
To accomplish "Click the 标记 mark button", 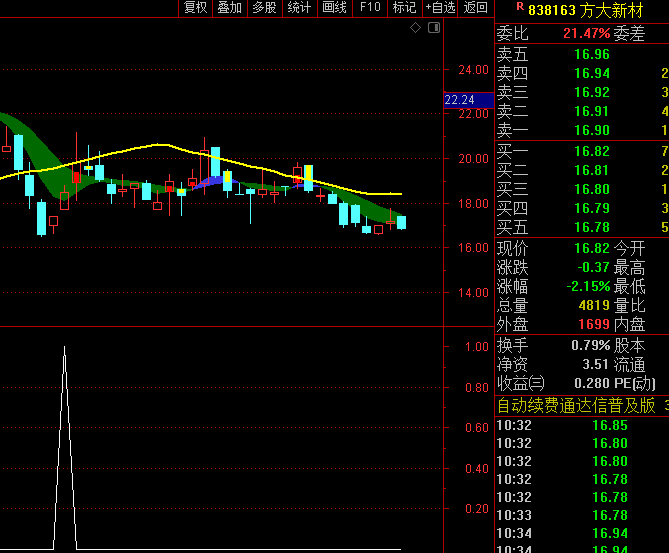I will [404, 8].
